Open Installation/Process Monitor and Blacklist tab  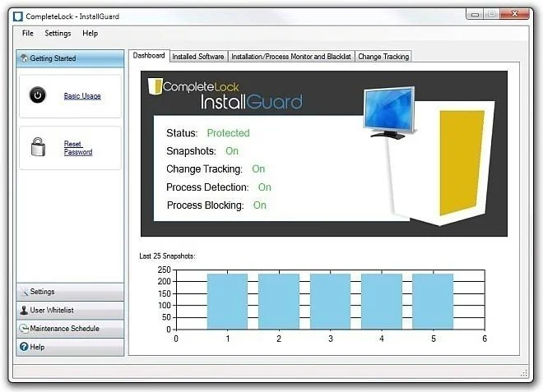(x=291, y=57)
